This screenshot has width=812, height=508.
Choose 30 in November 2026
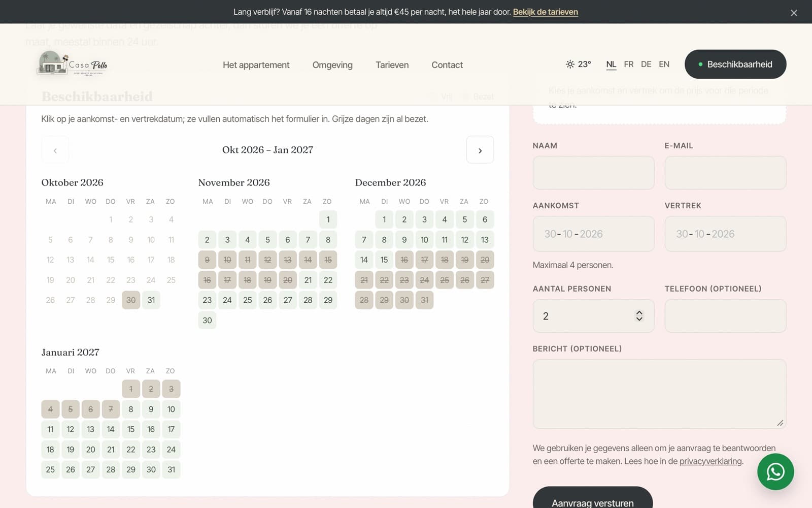[x=207, y=321]
